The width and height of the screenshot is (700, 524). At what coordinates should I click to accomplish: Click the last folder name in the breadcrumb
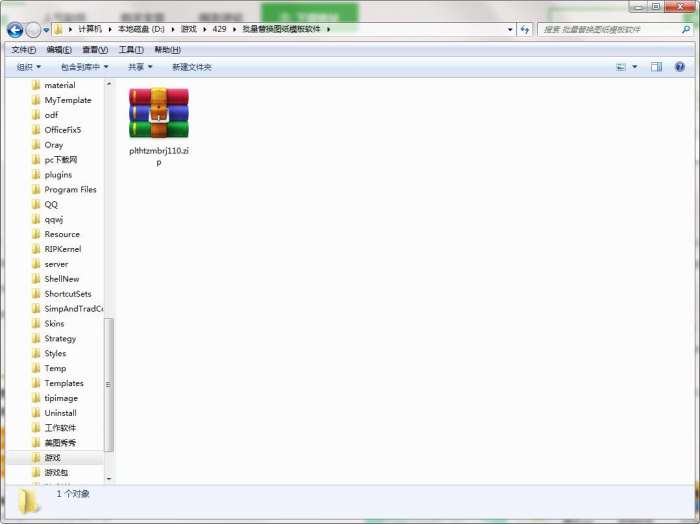(x=281, y=29)
